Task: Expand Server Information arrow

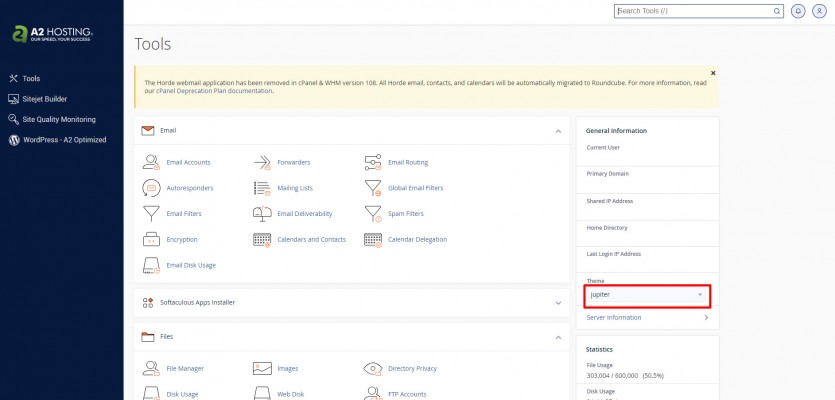Action: [x=706, y=318]
